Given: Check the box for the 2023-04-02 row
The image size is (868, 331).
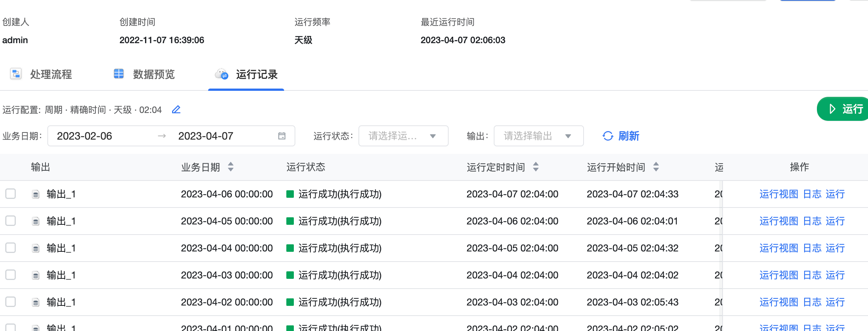Looking at the screenshot, I should tap(11, 302).
